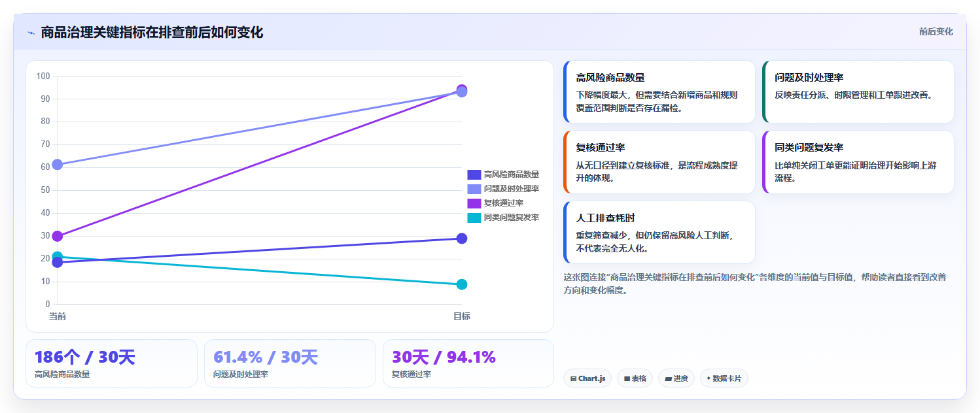Open the 高风险商品数量 description card

coord(659,92)
